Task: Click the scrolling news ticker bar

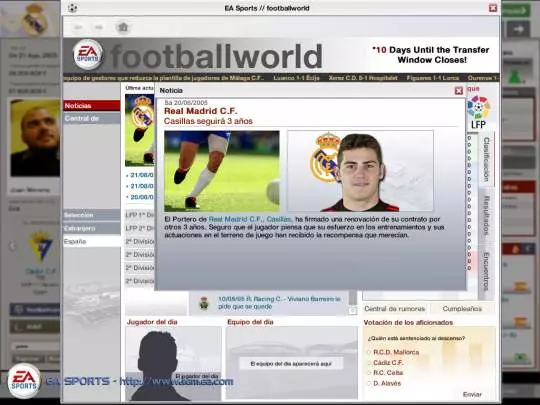Action: coord(281,78)
